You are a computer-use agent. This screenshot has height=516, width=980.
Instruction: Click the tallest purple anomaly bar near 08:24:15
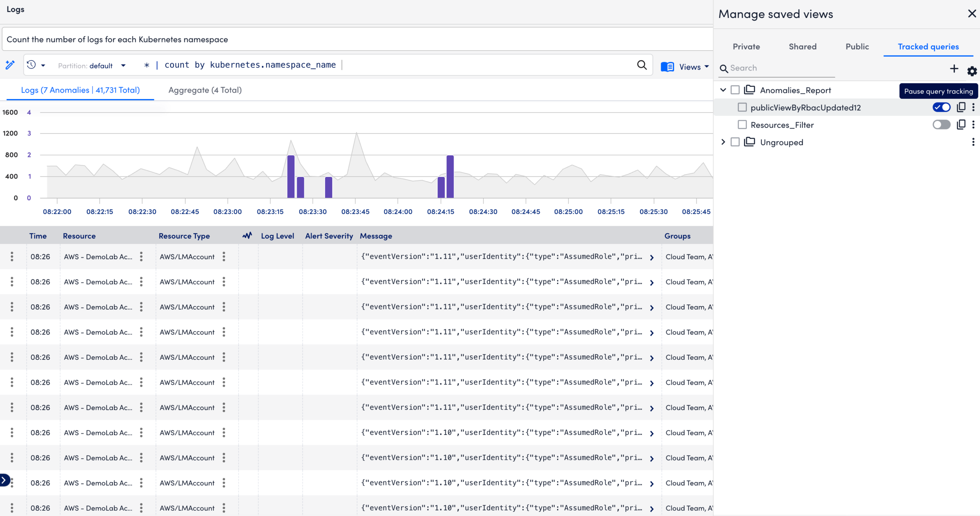point(450,176)
